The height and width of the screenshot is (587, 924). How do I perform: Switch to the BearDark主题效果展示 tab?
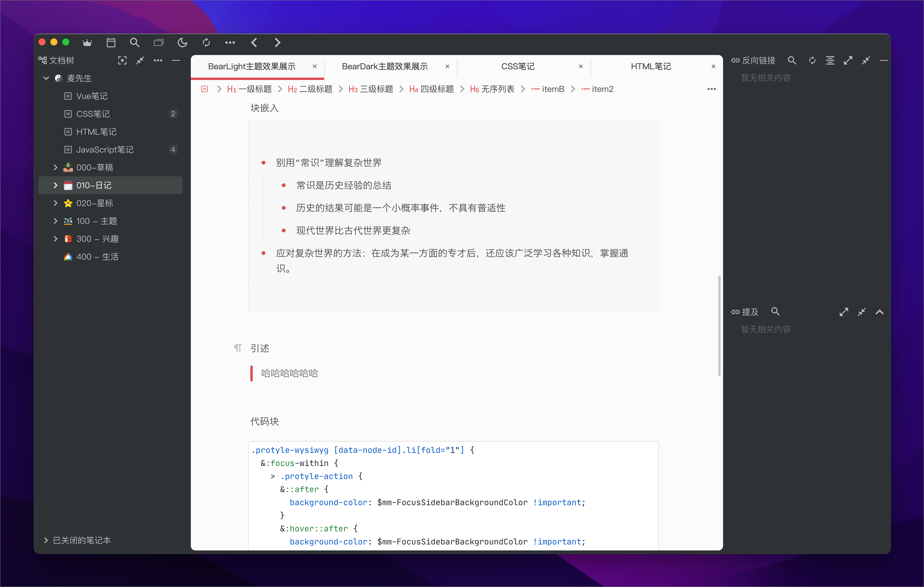pyautogui.click(x=385, y=66)
